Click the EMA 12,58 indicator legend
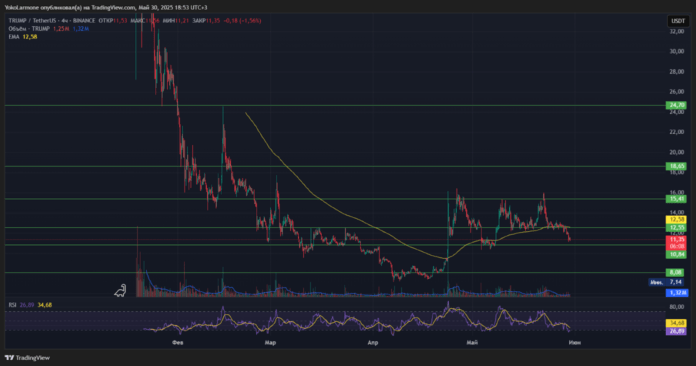The width and height of the screenshot is (696, 366). coord(23,37)
